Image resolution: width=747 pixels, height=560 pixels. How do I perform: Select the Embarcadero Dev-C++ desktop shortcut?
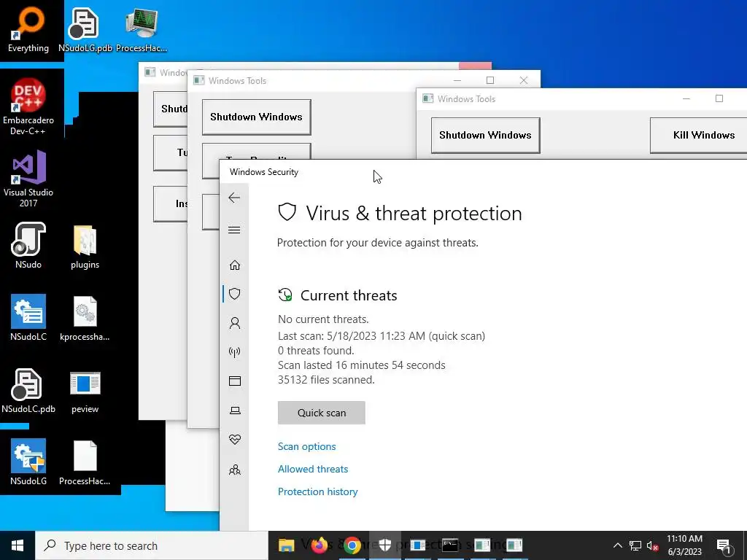28,106
